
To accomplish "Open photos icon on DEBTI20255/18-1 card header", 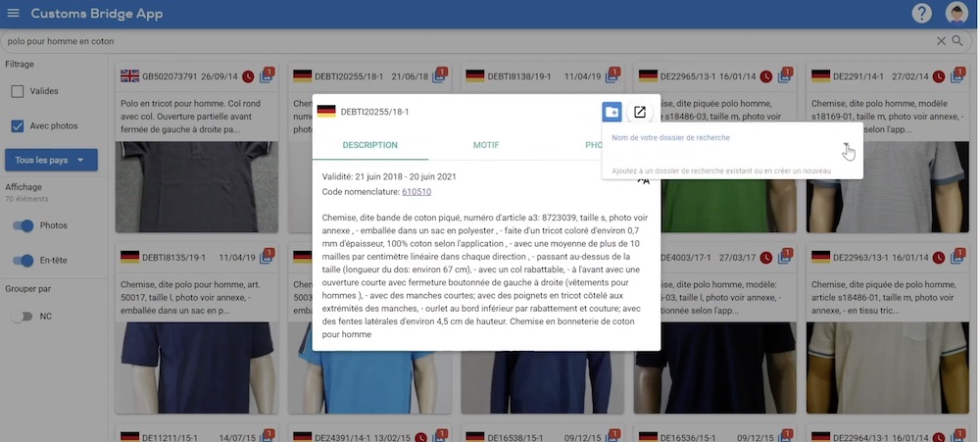I will [439, 76].
